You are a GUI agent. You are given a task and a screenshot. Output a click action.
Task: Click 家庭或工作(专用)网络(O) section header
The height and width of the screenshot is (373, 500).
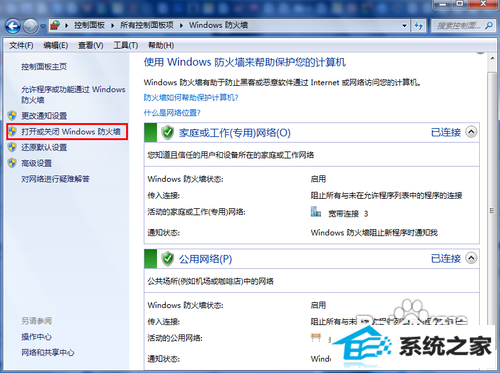pyautogui.click(x=235, y=133)
